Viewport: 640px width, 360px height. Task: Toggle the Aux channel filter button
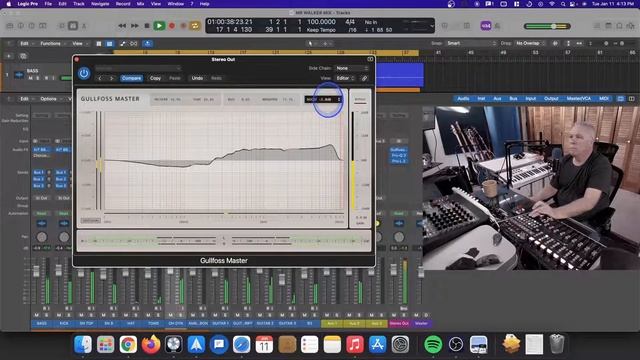pos(497,99)
